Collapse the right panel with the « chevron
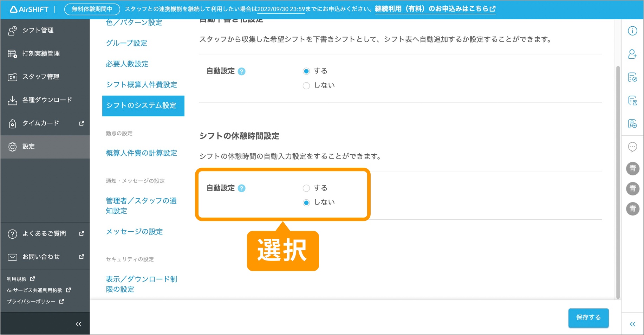This screenshot has width=644, height=335. tap(632, 324)
